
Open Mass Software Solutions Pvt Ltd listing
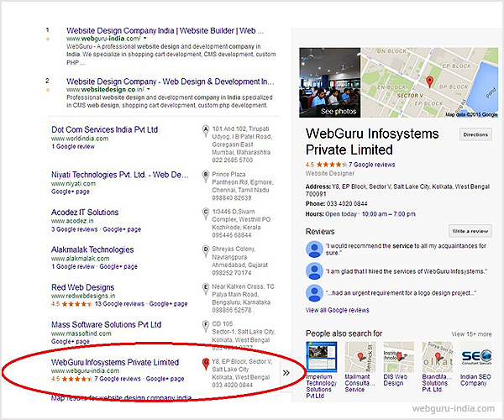(x=106, y=324)
